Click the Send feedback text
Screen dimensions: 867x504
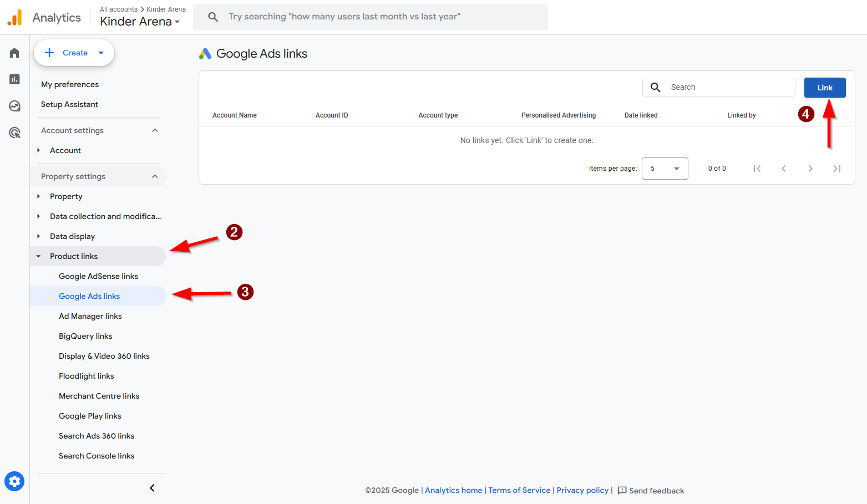(x=656, y=491)
